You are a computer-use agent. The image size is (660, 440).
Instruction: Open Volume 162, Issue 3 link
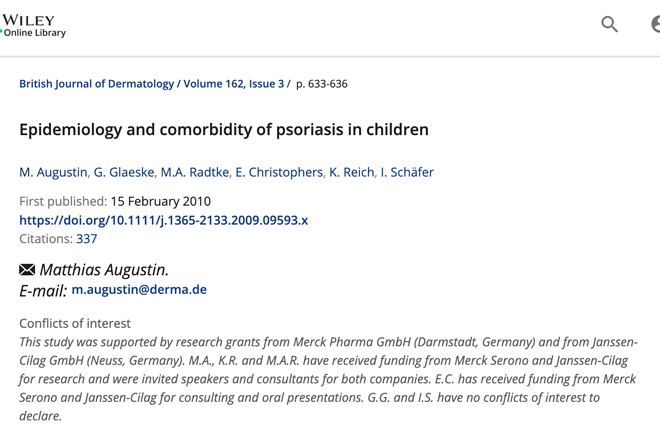coord(234,84)
